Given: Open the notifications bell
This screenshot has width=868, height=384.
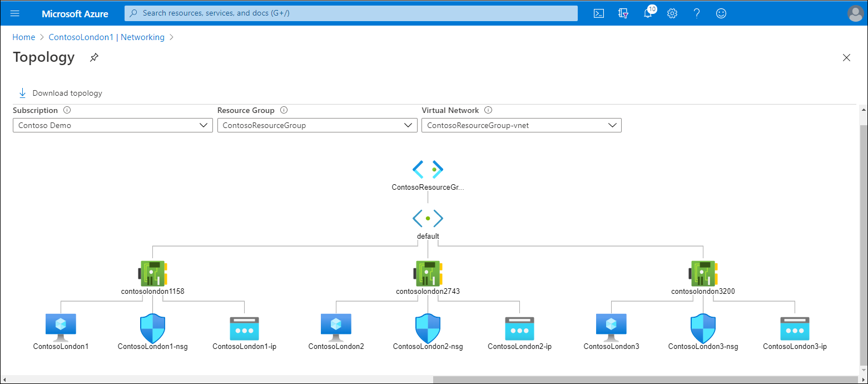Looking at the screenshot, I should pos(648,13).
